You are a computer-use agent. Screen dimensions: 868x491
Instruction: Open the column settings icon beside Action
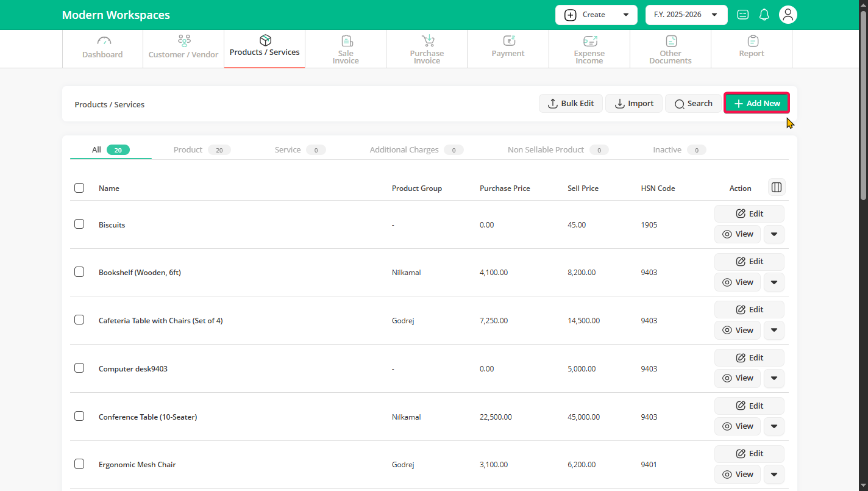(777, 187)
